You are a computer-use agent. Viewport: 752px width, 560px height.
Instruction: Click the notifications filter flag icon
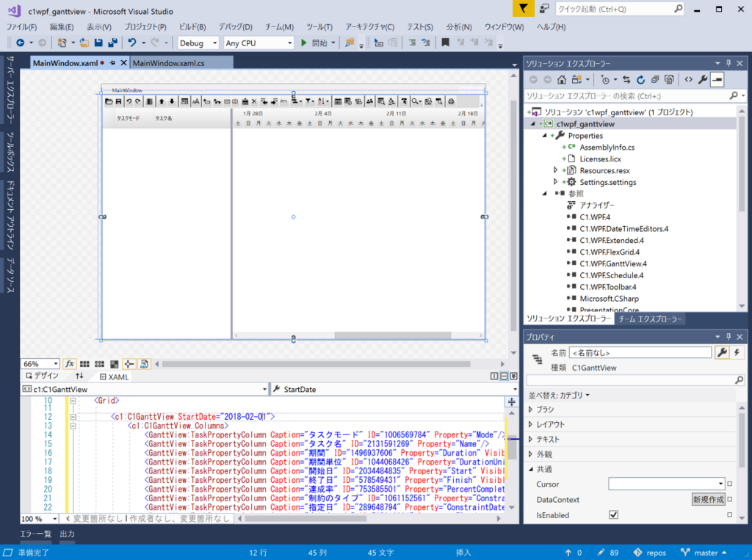pos(523,9)
